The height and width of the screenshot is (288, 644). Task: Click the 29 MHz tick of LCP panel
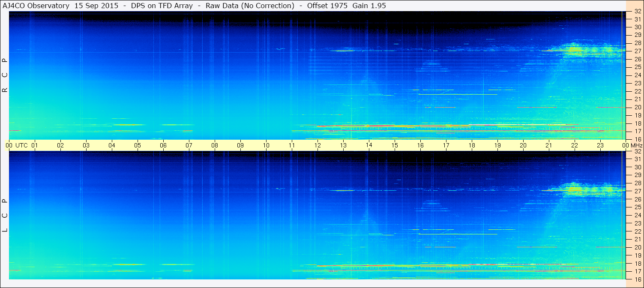pos(638,175)
